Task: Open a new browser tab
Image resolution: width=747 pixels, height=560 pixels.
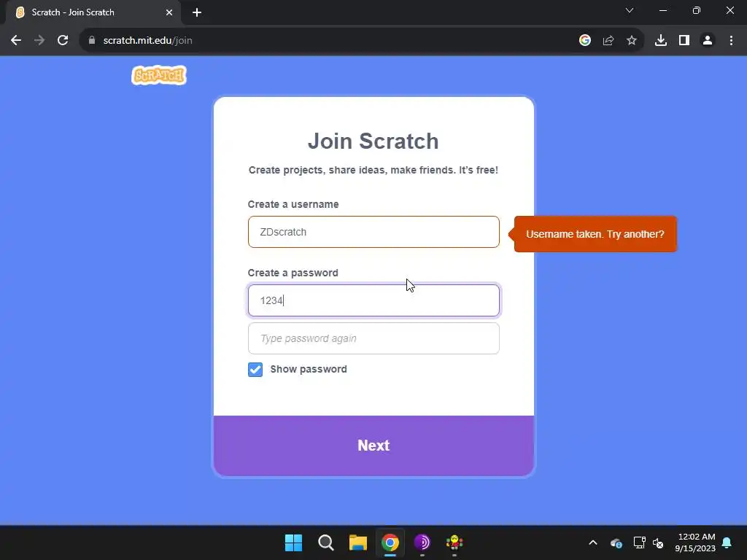Action: (197, 12)
